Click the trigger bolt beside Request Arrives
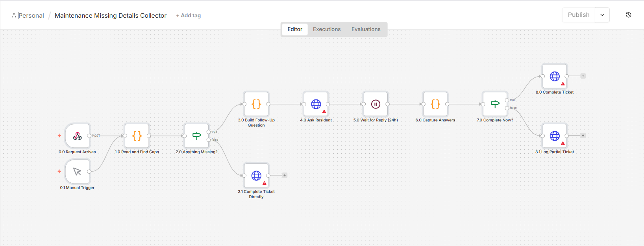 tap(59, 136)
